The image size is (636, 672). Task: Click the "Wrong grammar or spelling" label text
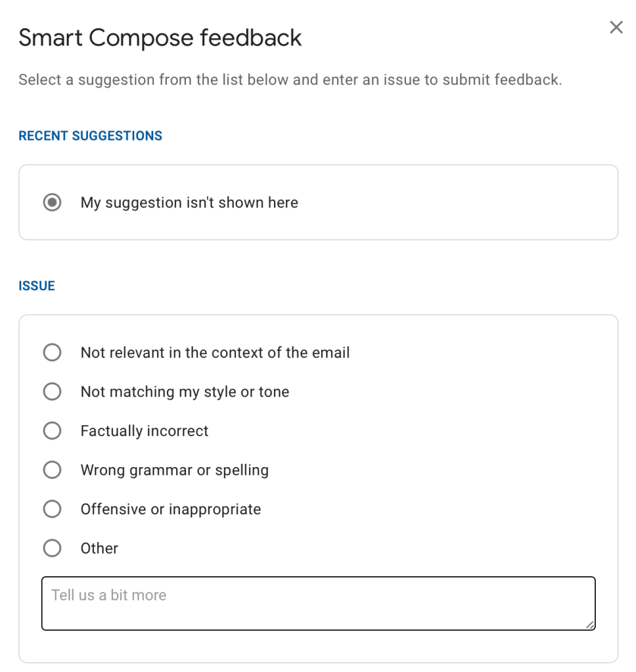pyautogui.click(x=174, y=470)
